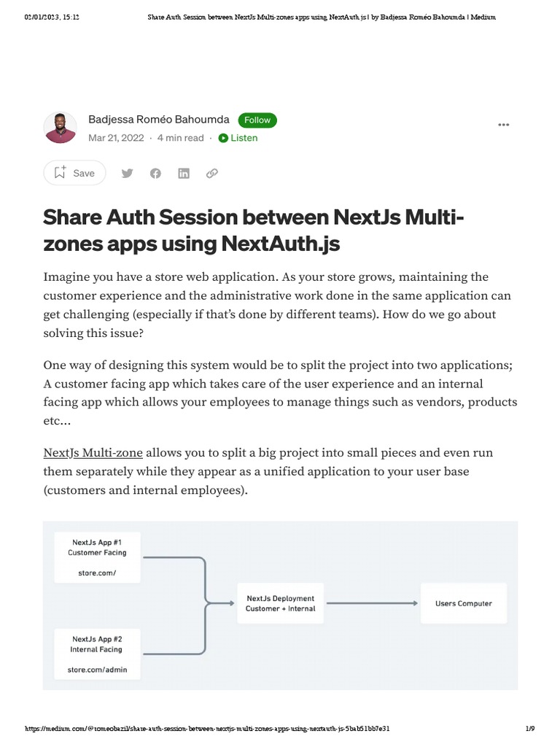This screenshot has height=747, width=560.
Task: Click the Users Computer diagram box
Action: (x=463, y=603)
